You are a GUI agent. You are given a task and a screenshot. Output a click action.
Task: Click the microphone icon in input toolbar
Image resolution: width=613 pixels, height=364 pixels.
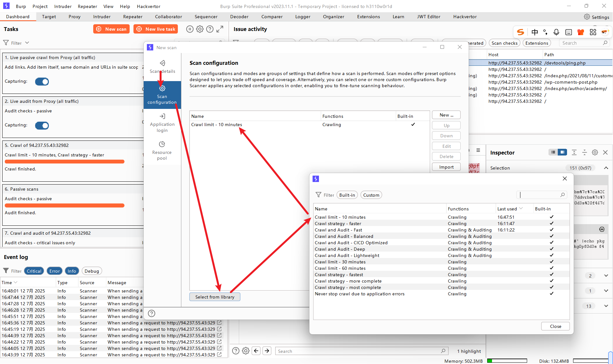(x=556, y=32)
